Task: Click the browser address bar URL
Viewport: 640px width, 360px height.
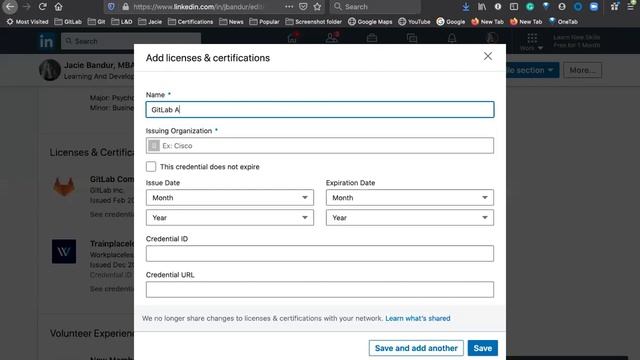Action: point(198,7)
